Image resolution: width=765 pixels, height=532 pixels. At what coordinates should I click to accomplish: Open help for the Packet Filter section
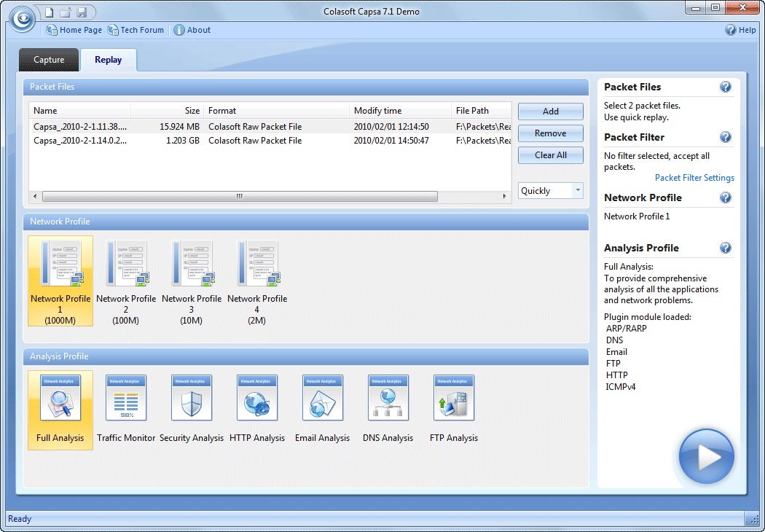(x=725, y=137)
